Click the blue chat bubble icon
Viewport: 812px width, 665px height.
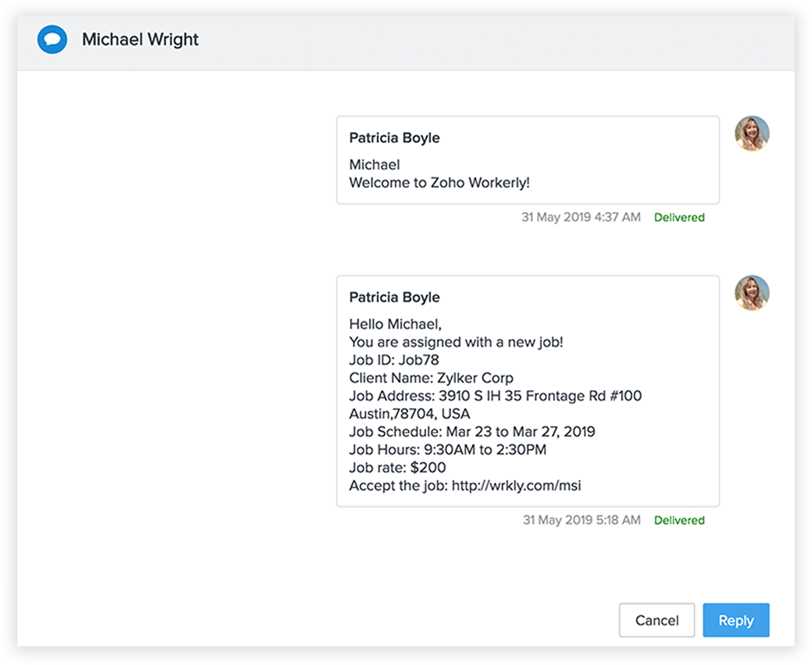[x=52, y=39]
